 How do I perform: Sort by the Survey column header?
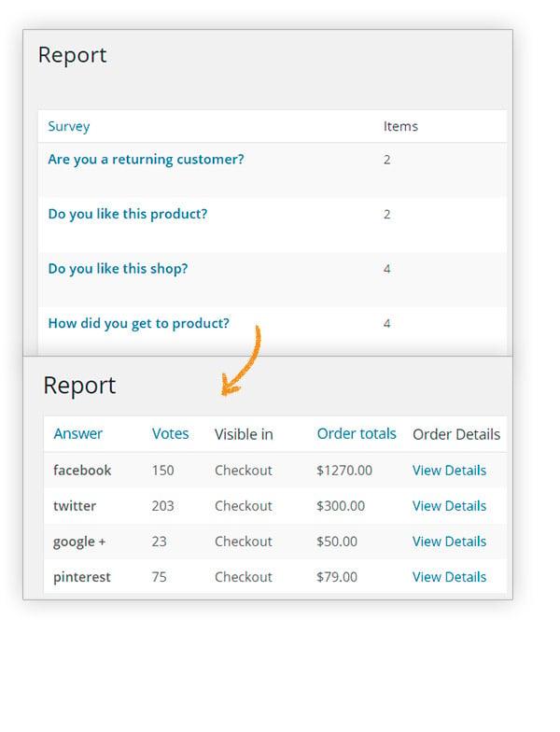pos(69,127)
